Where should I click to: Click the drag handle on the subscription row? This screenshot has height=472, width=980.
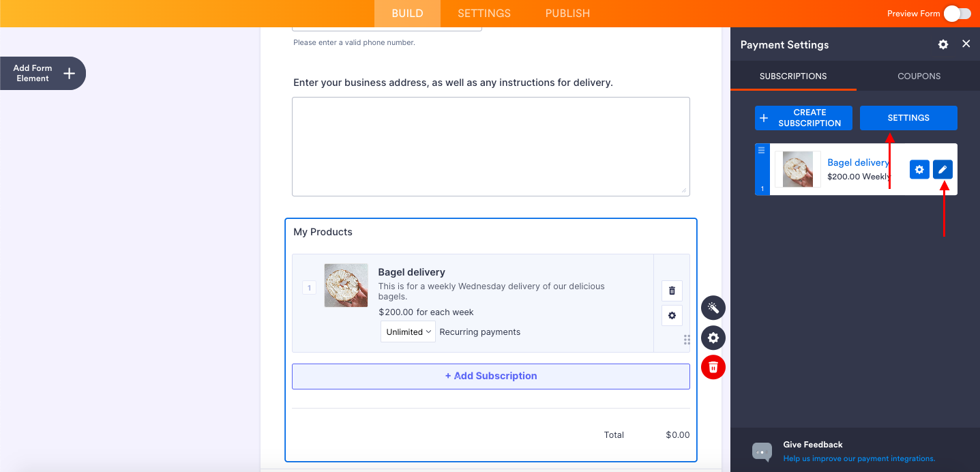click(x=762, y=150)
